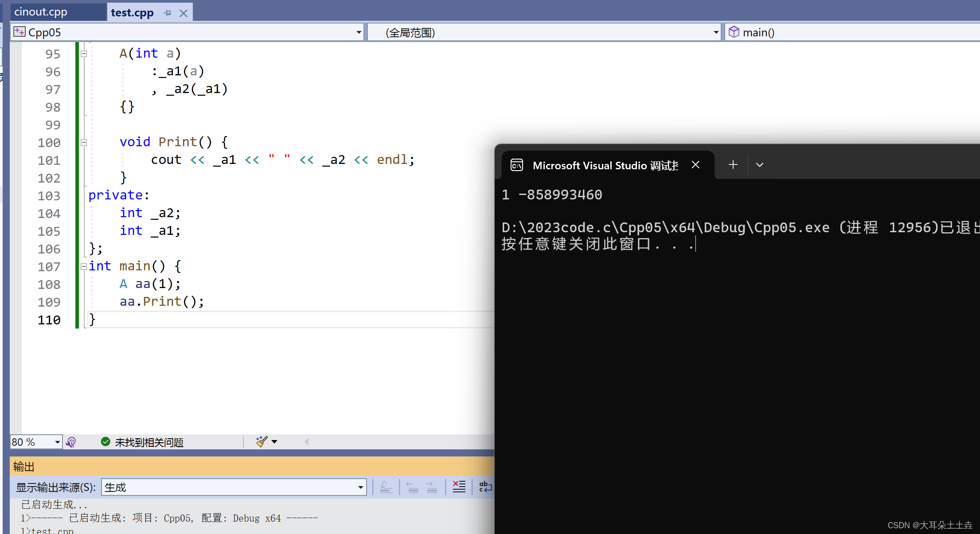
Task: Collapse the A(int a) constructor block
Action: pyautogui.click(x=83, y=54)
